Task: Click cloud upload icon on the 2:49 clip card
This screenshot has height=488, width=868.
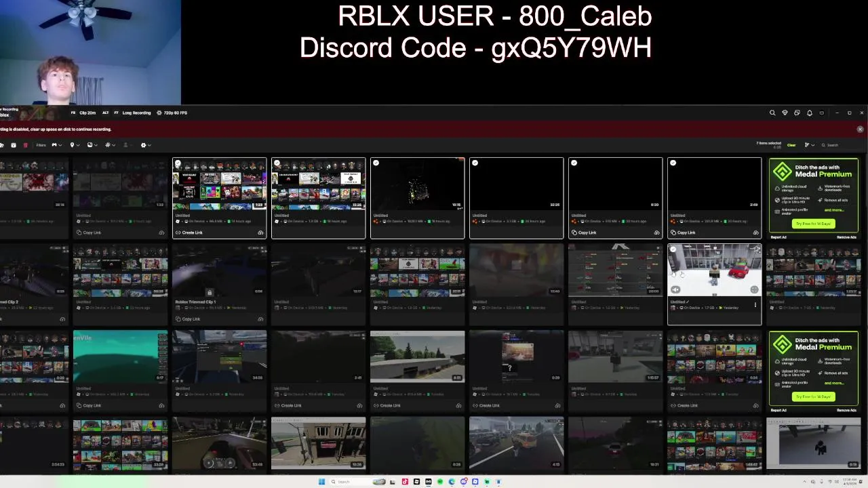Action: 755,232
